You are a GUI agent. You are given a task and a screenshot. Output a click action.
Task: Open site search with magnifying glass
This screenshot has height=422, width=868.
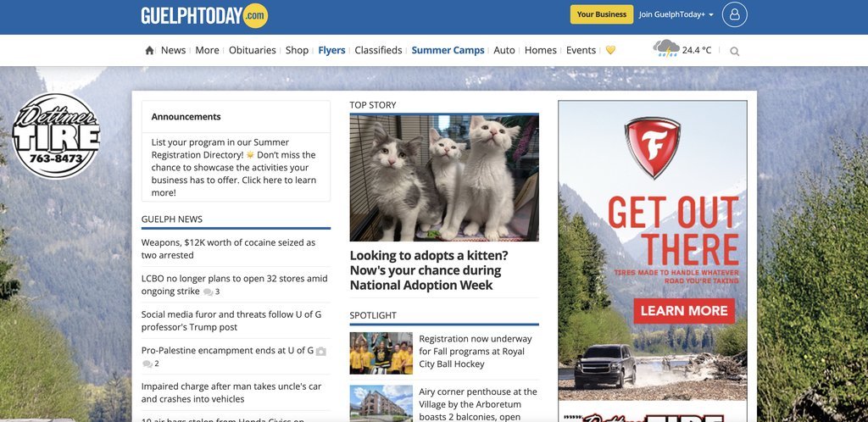click(x=735, y=52)
